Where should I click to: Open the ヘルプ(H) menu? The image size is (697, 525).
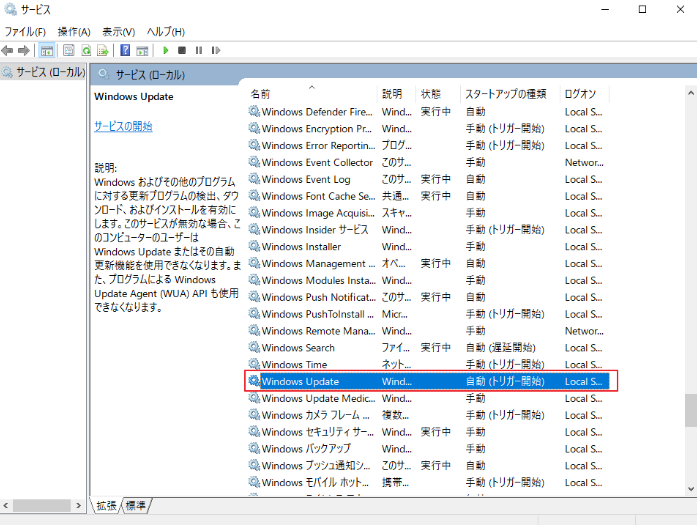(x=166, y=32)
